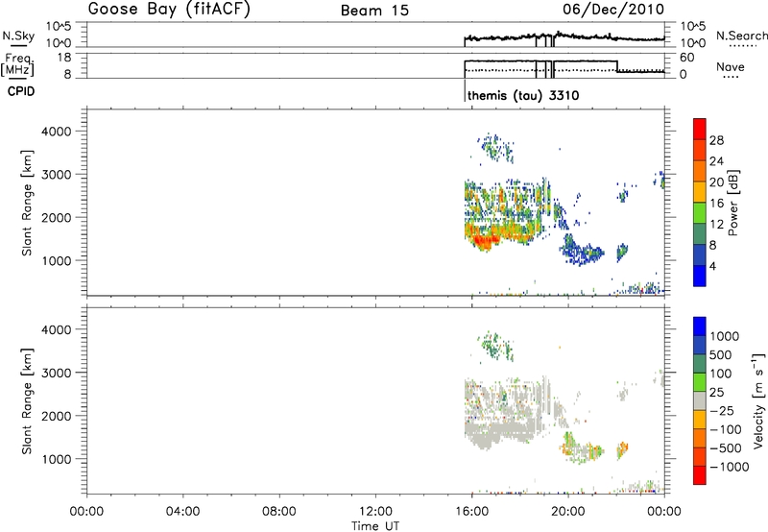768x532 pixels.
Task: Click the 'Beam 15' label
Action: [374, 11]
